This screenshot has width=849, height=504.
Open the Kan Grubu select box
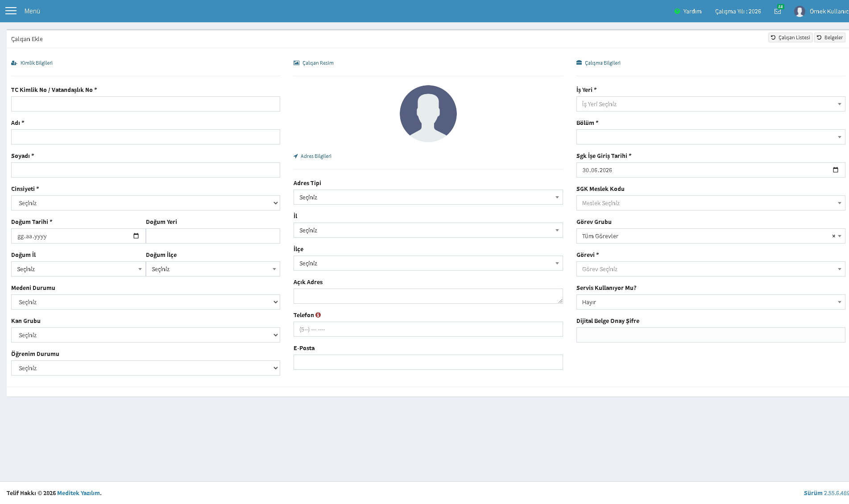[145, 335]
